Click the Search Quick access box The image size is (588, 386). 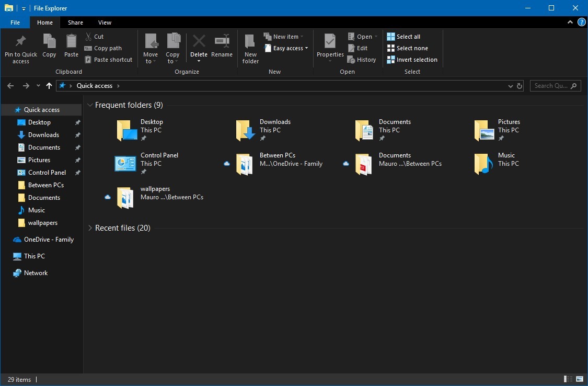[555, 86]
